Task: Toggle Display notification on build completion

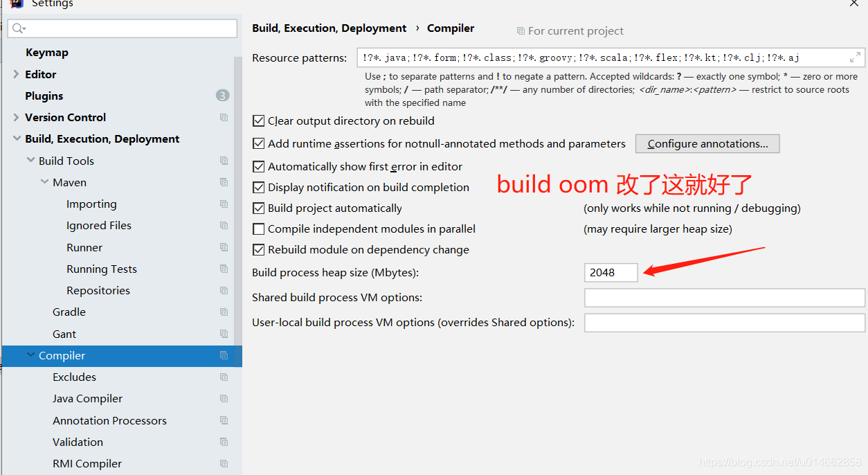Action: [x=258, y=188]
